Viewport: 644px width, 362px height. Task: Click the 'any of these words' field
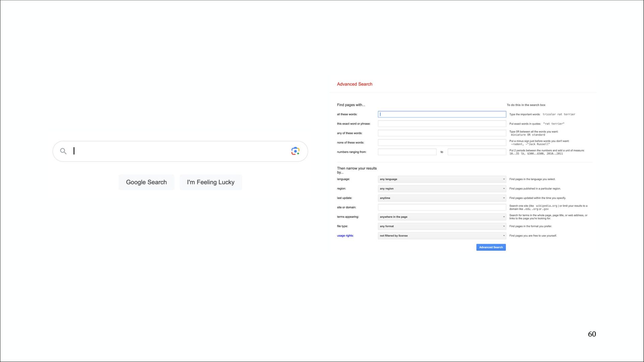[442, 133]
